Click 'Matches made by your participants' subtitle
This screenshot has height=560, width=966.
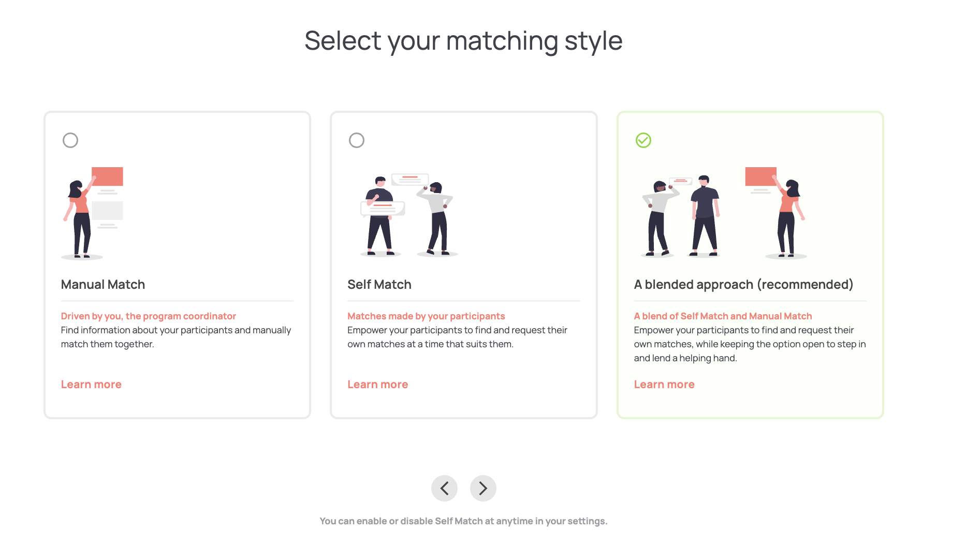(x=426, y=316)
